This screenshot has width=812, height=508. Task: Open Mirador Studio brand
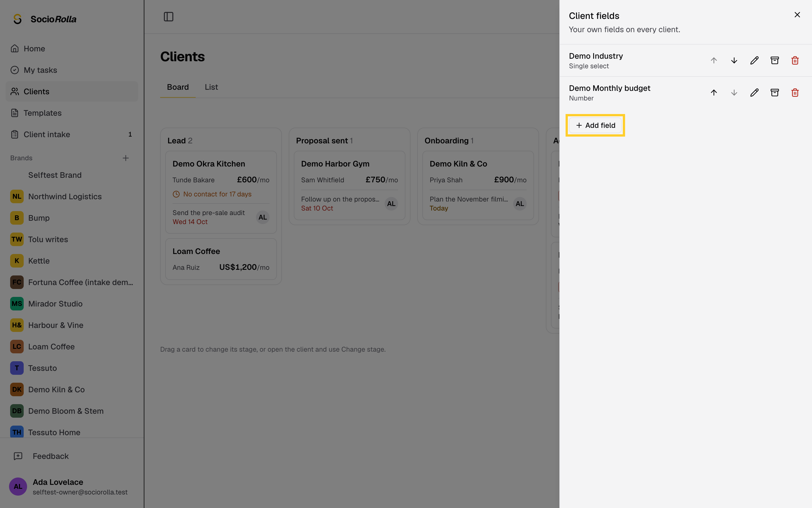pos(72,304)
